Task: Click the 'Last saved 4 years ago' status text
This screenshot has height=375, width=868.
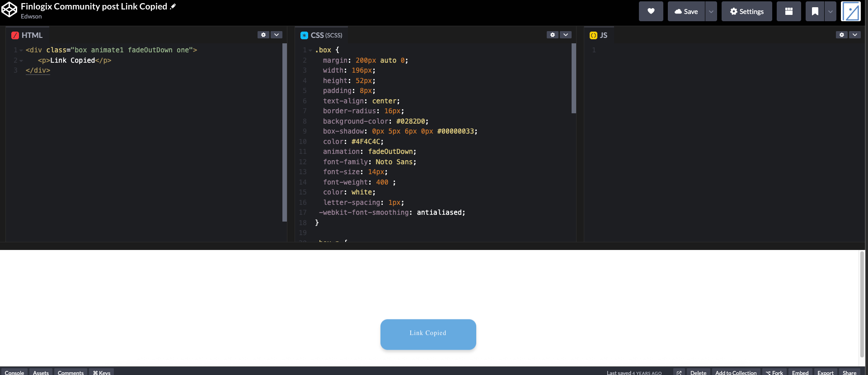Action: pyautogui.click(x=634, y=373)
